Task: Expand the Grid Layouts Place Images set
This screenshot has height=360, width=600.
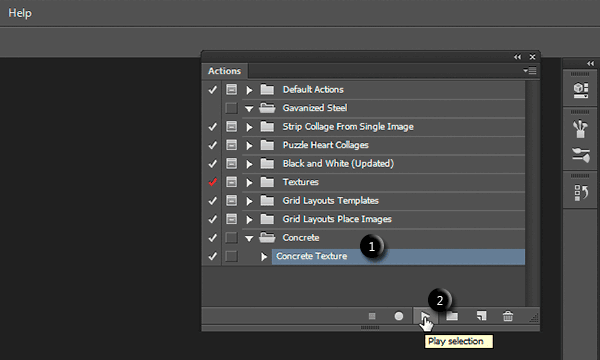Action: coord(249,220)
